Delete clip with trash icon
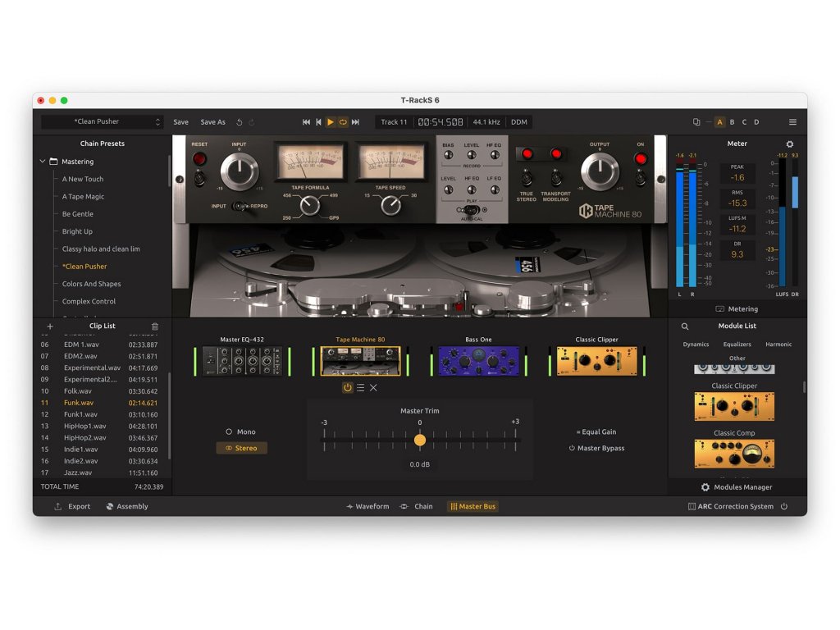This screenshot has width=840, height=630. (155, 326)
